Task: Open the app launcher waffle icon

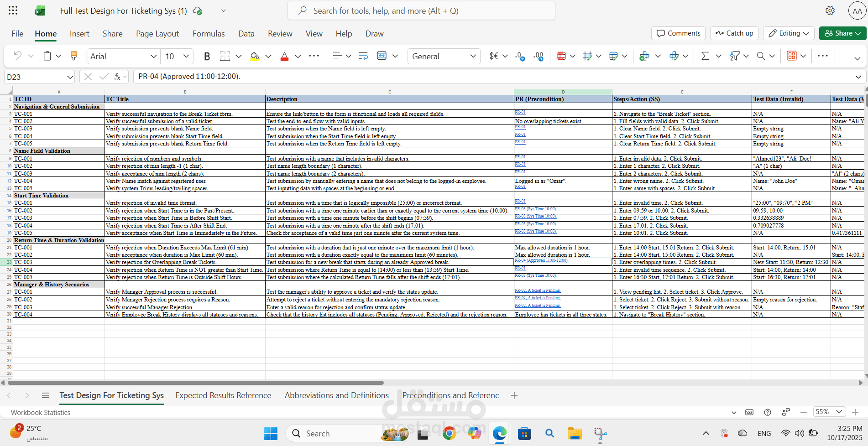Action: (x=13, y=10)
